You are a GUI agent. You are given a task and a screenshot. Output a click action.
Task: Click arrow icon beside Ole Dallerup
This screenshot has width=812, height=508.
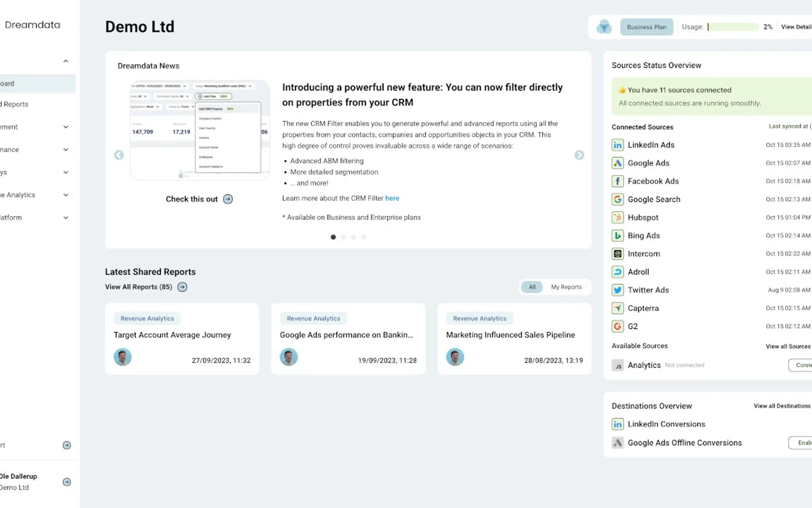pos(66,482)
